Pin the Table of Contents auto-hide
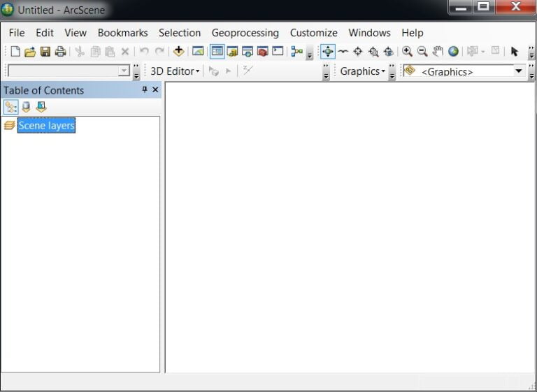 pyautogui.click(x=145, y=90)
